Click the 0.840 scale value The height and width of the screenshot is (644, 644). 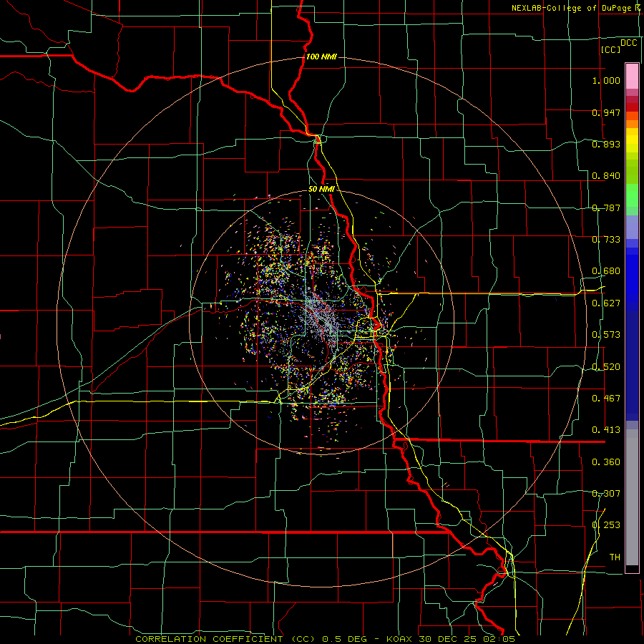point(606,176)
